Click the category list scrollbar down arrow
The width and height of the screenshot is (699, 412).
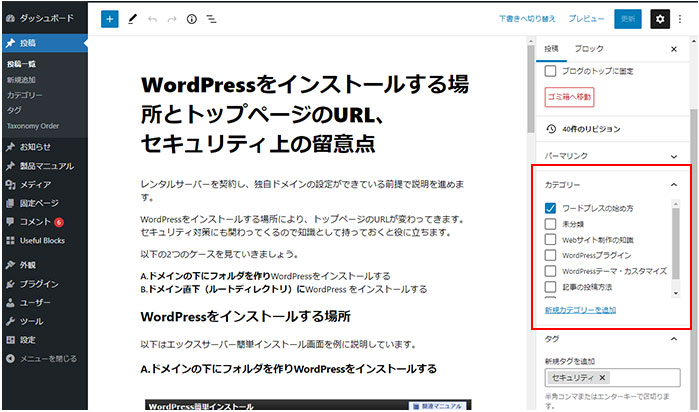pos(676,293)
